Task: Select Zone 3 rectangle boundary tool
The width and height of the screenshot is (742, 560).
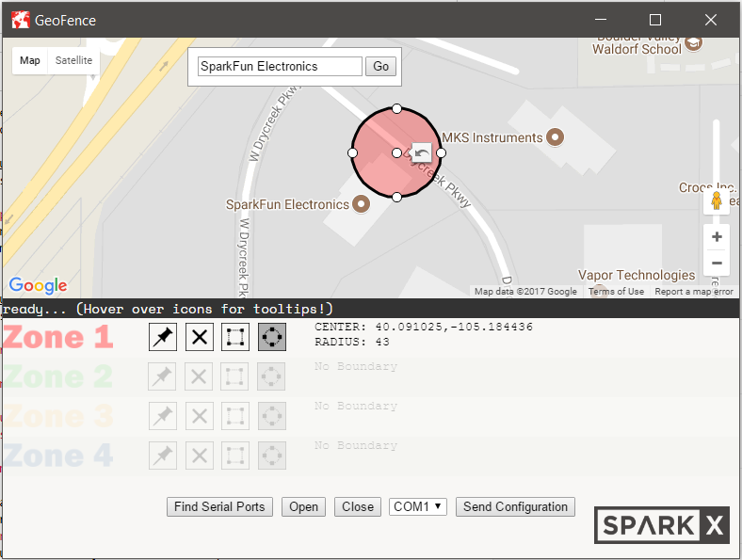Action: pos(235,416)
